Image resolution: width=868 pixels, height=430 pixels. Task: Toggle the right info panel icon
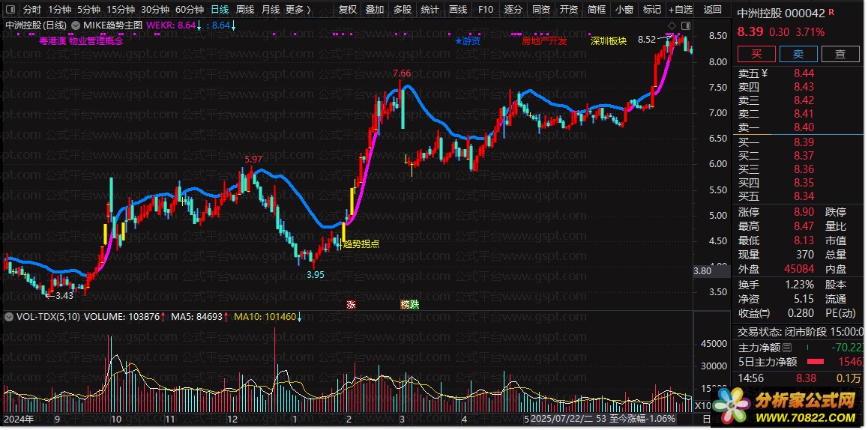pyautogui.click(x=686, y=25)
